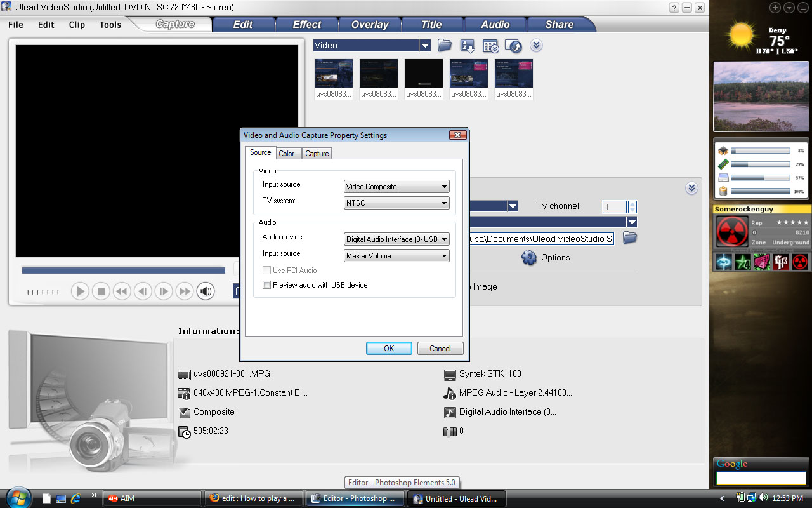
Task: Step back one frame
Action: coord(143,291)
